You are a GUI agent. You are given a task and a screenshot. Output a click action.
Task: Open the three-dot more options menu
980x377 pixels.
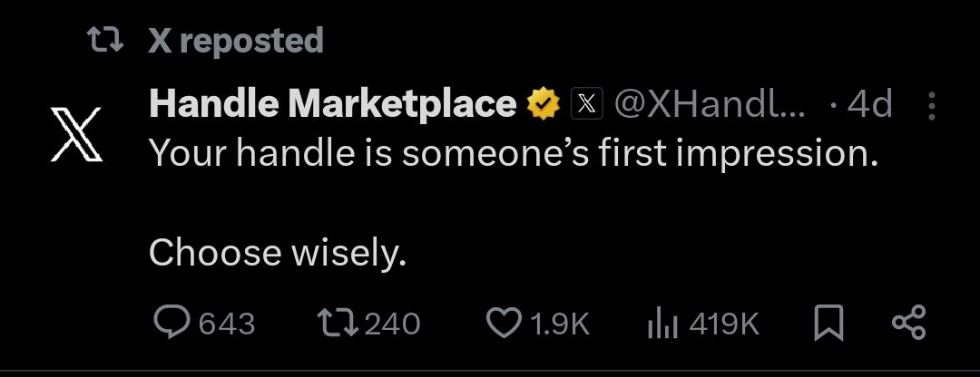pos(932,107)
